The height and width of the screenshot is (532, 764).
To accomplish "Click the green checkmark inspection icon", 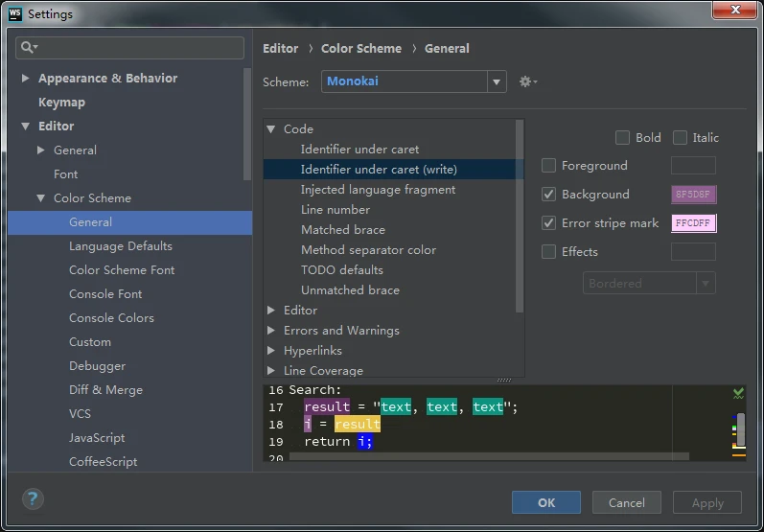I will [738, 393].
